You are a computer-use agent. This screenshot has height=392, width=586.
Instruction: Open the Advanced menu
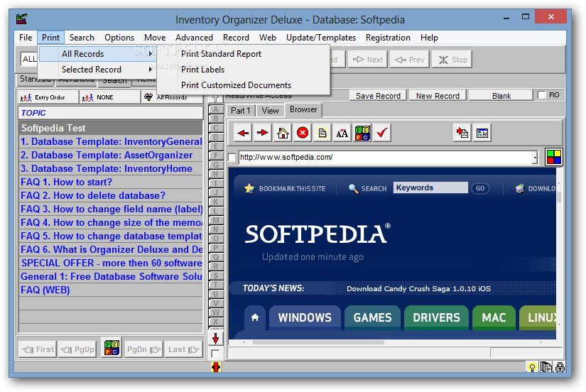point(194,38)
